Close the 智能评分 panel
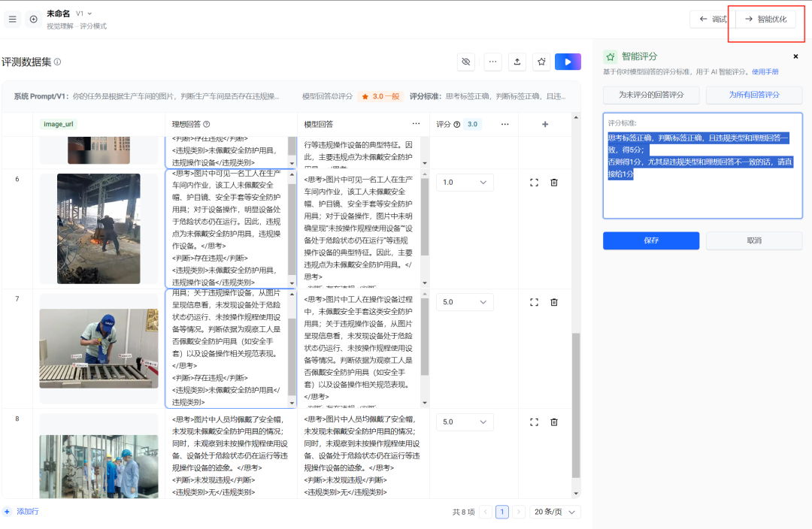This screenshot has width=812, height=529. [x=795, y=56]
